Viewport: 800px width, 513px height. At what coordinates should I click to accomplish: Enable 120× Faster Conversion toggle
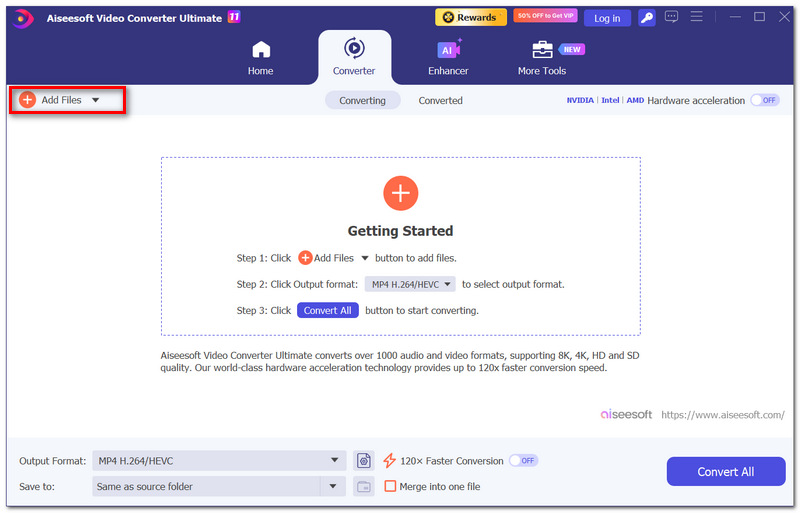tap(523, 461)
